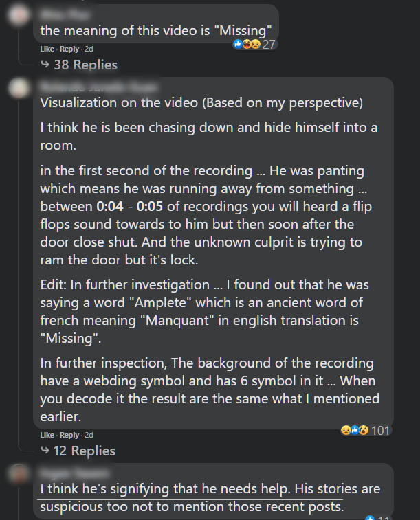Click the 27 reaction count
This screenshot has height=520, width=420.
click(x=269, y=45)
